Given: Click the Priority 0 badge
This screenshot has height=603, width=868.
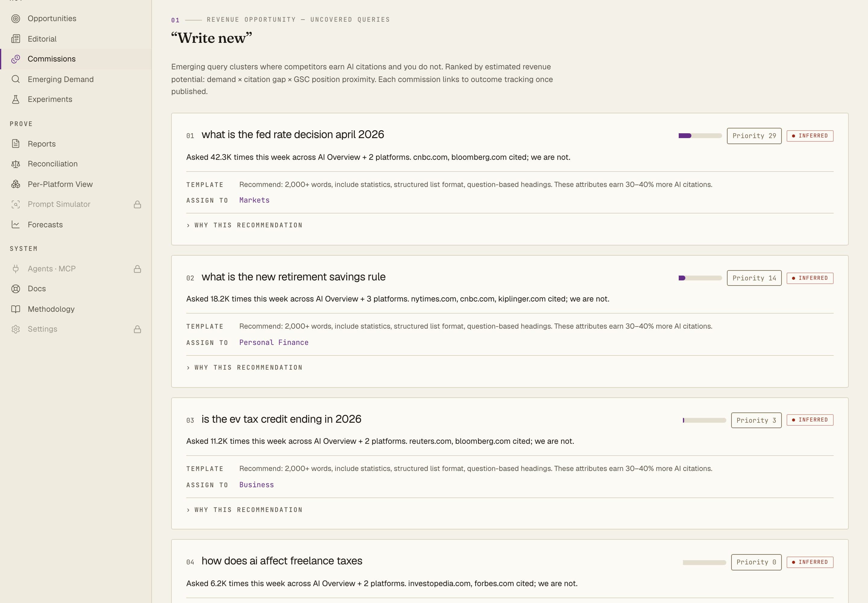Looking at the screenshot, I should pyautogui.click(x=756, y=562).
